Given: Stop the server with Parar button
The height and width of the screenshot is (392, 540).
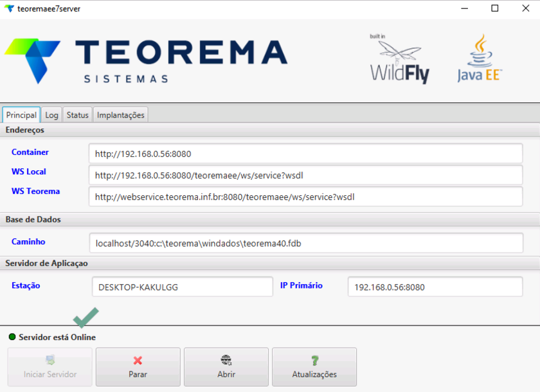Looking at the screenshot, I should click(138, 367).
